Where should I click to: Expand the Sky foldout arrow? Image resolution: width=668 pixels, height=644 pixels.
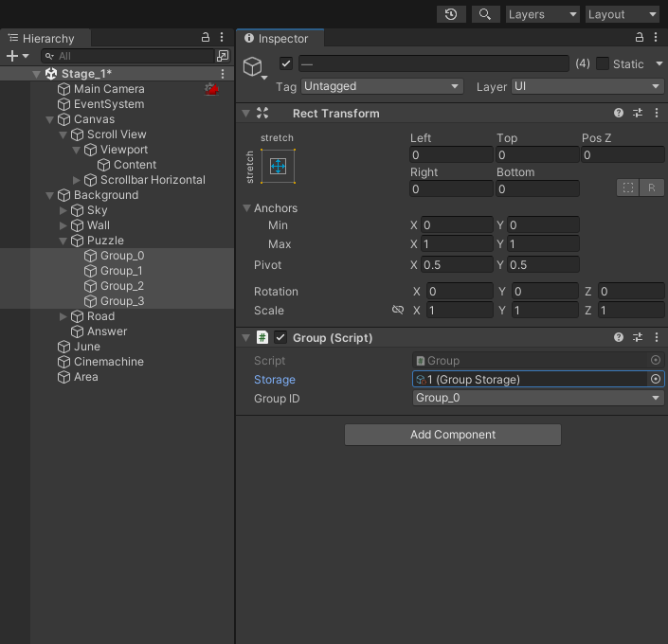pyautogui.click(x=63, y=210)
